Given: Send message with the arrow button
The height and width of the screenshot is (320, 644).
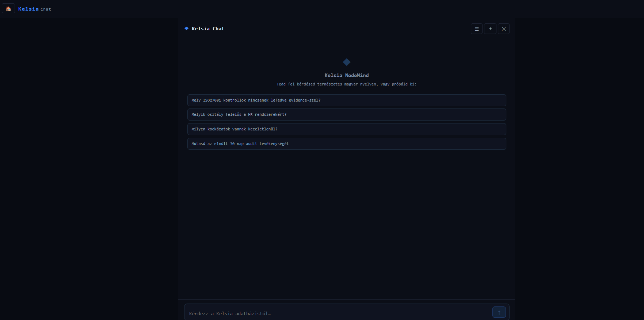Looking at the screenshot, I should 499,312.
